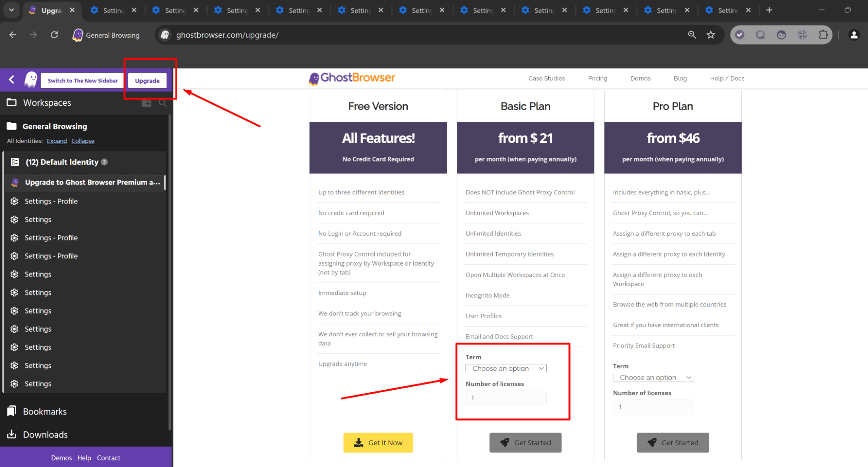Go back to previous page
The height and width of the screenshot is (467, 868).
[13, 35]
